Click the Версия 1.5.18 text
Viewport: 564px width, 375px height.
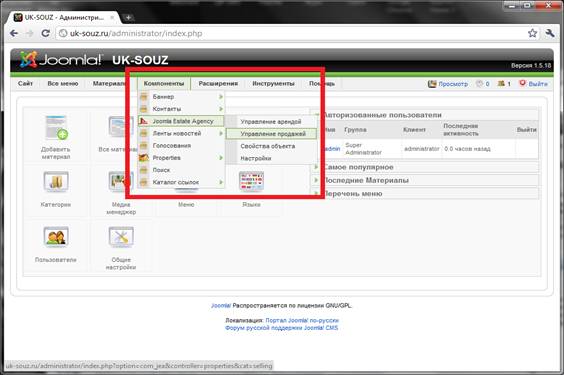pos(531,65)
